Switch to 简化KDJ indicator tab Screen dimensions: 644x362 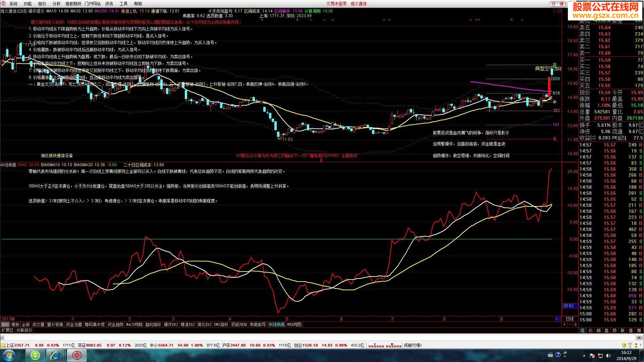point(204,324)
